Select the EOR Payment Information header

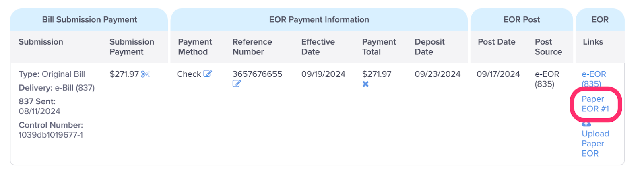click(319, 19)
